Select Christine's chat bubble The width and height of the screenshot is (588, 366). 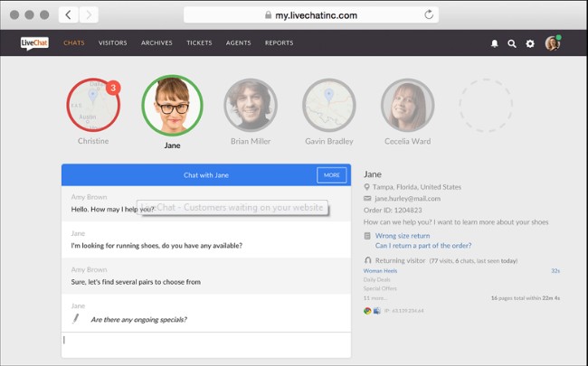pyautogui.click(x=93, y=105)
